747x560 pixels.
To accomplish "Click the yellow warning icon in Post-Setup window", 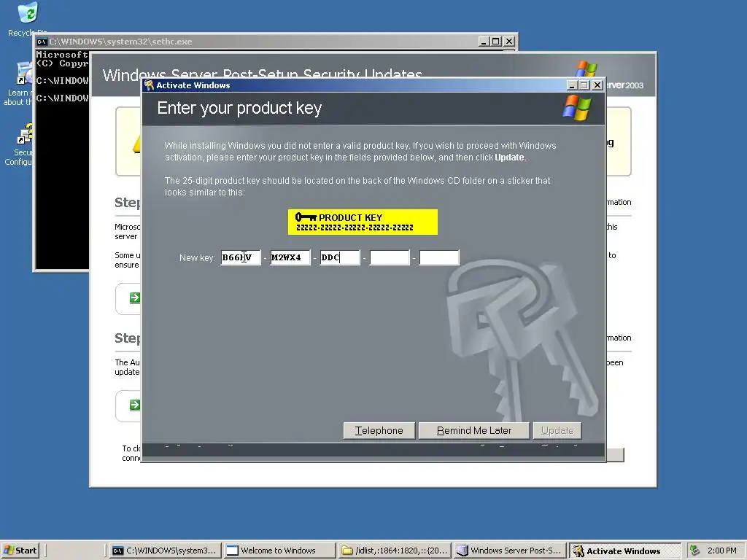I will pyautogui.click(x=136, y=144).
